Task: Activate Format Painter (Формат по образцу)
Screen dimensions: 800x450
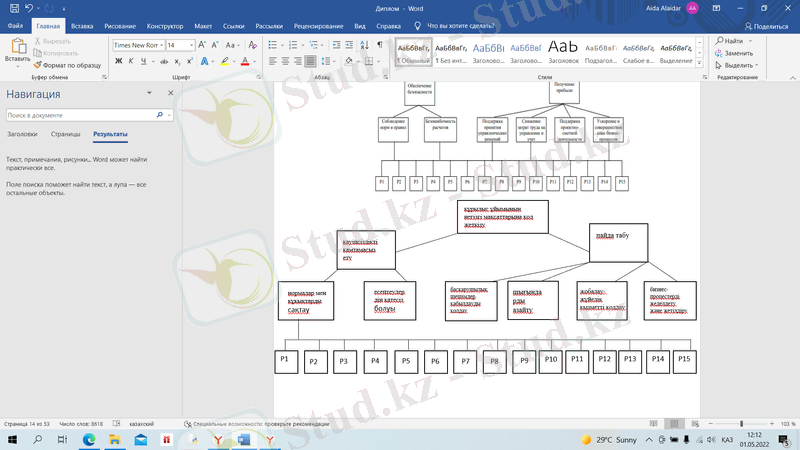Action: point(67,65)
